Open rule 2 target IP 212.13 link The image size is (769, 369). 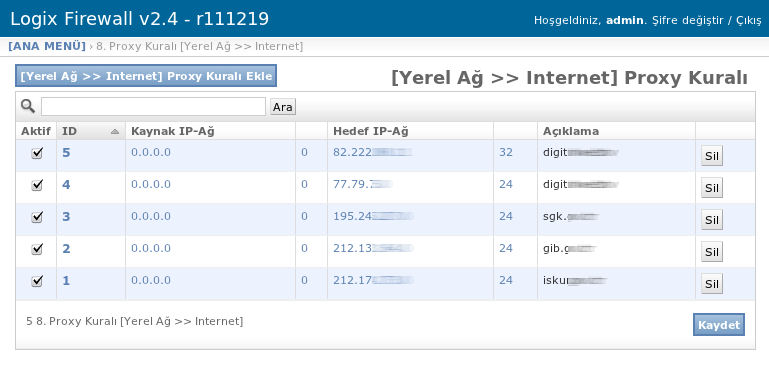click(x=373, y=248)
